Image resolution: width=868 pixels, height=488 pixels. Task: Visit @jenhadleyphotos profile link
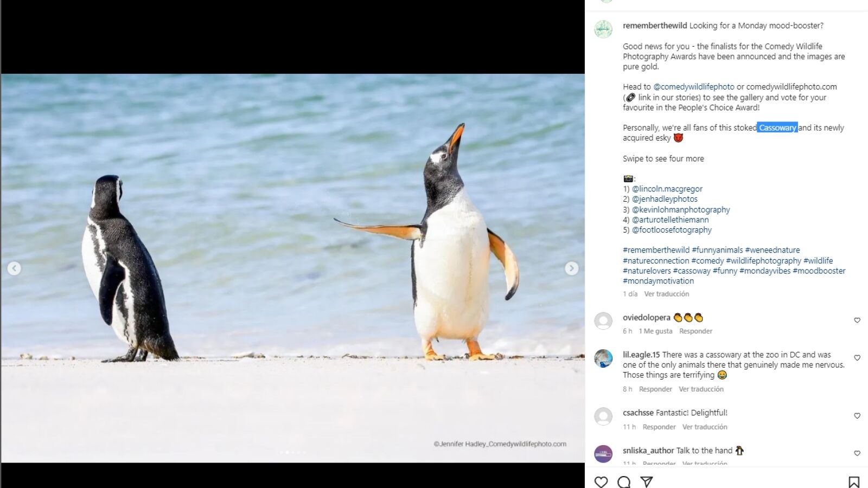(665, 199)
